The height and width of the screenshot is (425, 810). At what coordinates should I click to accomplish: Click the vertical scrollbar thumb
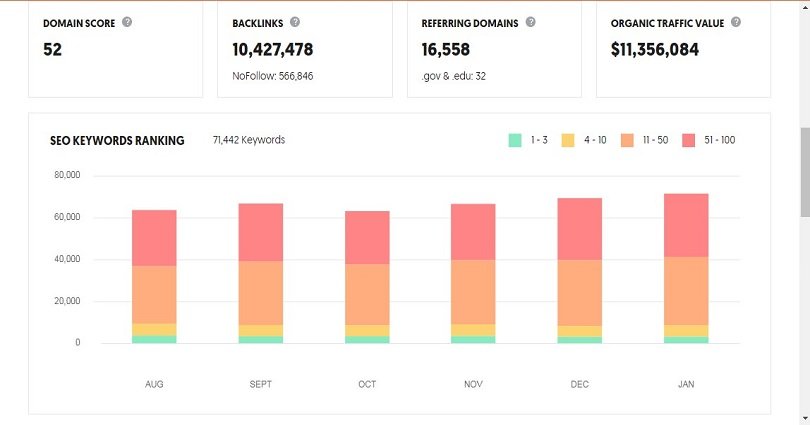tap(805, 172)
